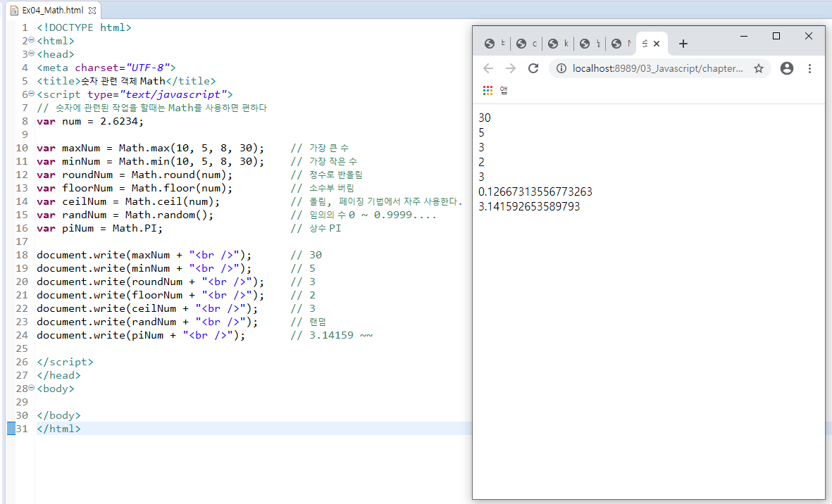
Task: Click the Math.ceil(num) statement
Action: [173, 201]
